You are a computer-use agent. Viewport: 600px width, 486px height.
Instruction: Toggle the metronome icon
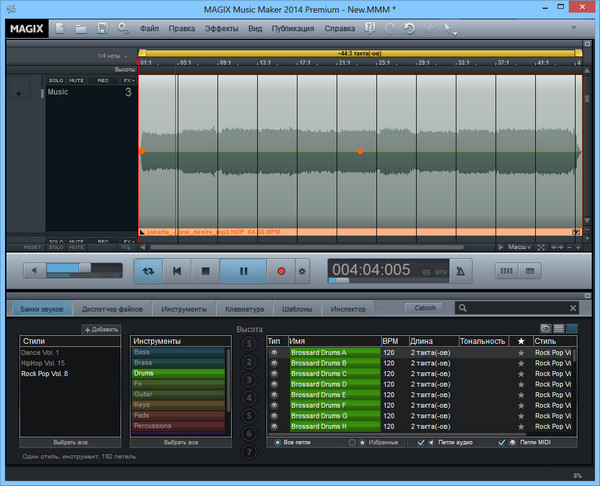[459, 270]
